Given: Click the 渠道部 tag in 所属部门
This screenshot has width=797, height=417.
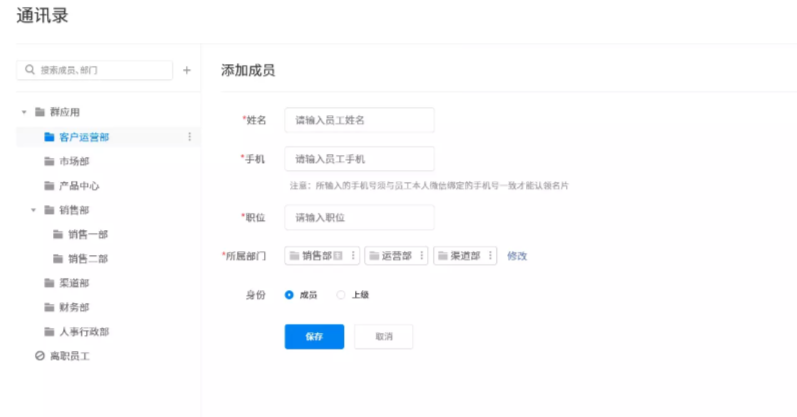Looking at the screenshot, I should click(465, 256).
